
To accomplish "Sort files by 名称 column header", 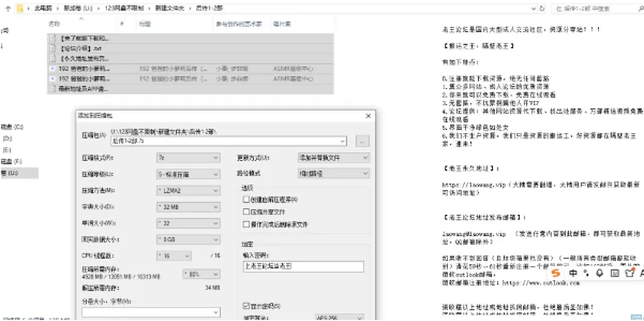I will [x=54, y=24].
